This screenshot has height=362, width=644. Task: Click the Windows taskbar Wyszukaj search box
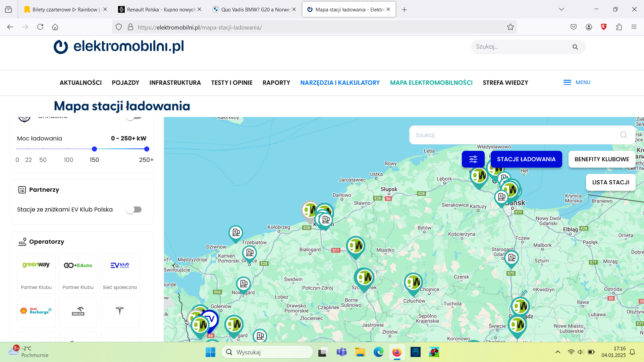tap(267, 352)
